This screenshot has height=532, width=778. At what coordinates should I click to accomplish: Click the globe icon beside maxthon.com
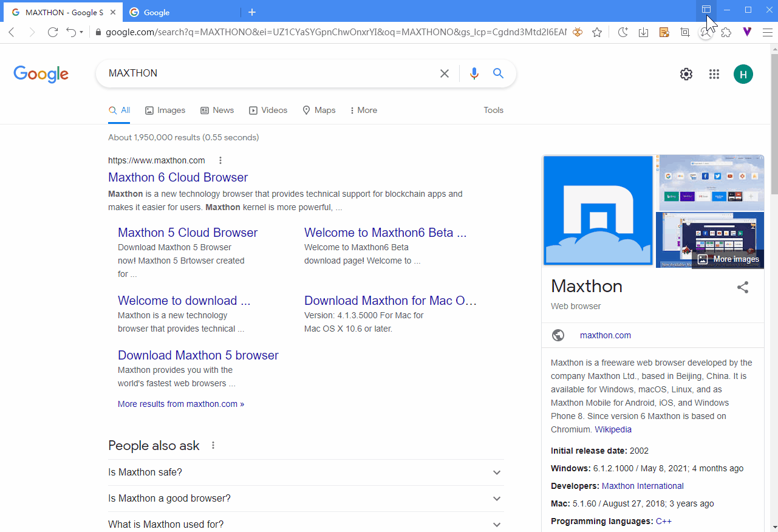(x=558, y=335)
